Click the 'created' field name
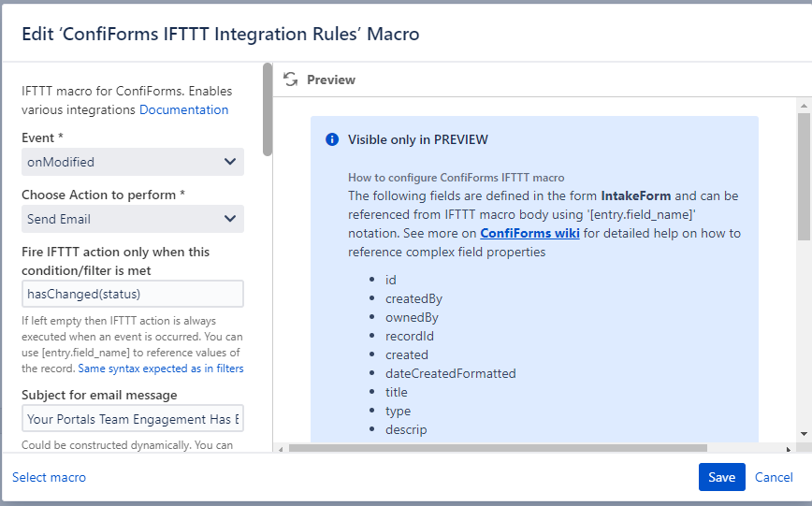The width and height of the screenshot is (812, 506). pos(407,354)
